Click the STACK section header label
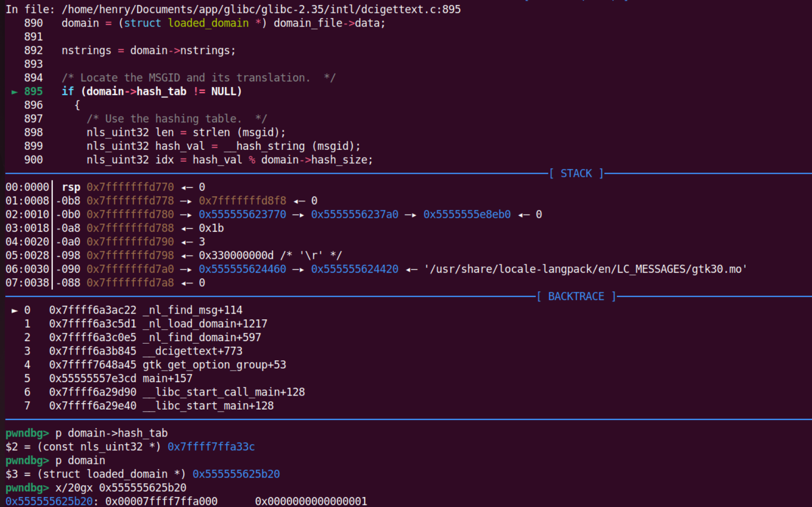The width and height of the screenshot is (812, 507). click(576, 174)
